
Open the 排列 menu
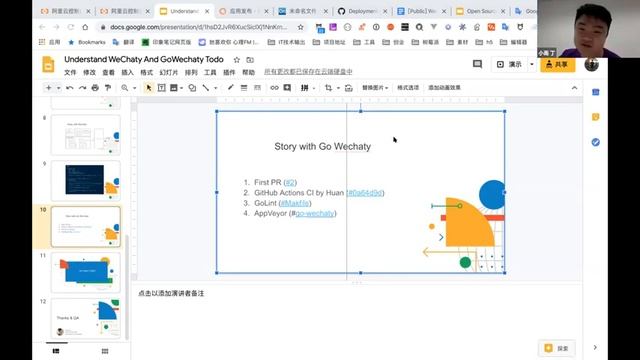191,72
